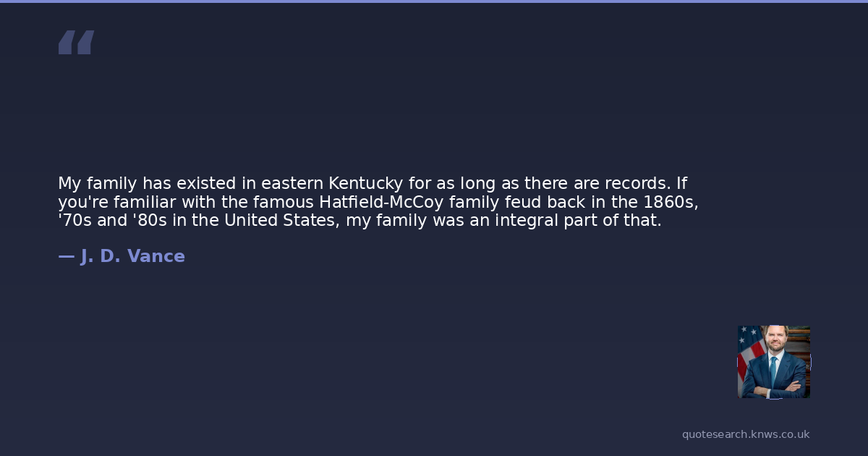This screenshot has width=868, height=456.
Task: Click the word "integral" in the last line
Action: [x=526, y=221]
